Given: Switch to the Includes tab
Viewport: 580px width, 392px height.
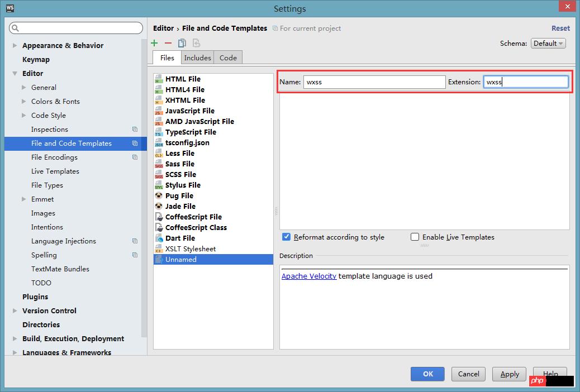Looking at the screenshot, I should [197, 58].
